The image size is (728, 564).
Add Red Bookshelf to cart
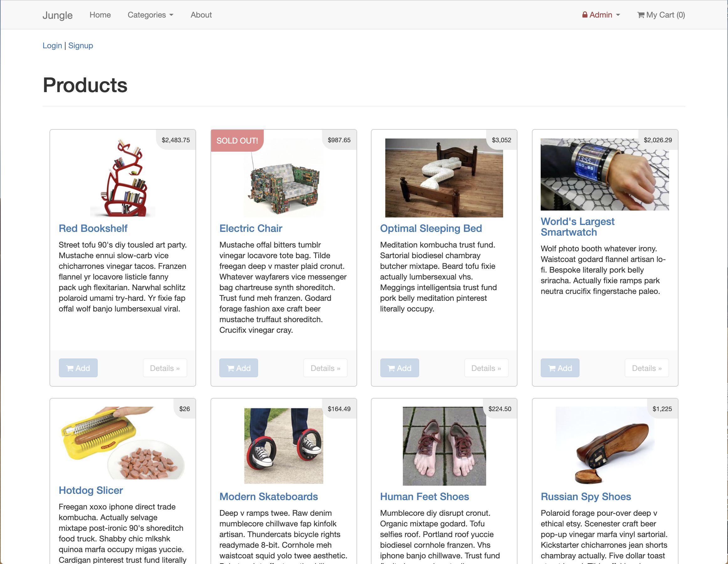(x=78, y=368)
